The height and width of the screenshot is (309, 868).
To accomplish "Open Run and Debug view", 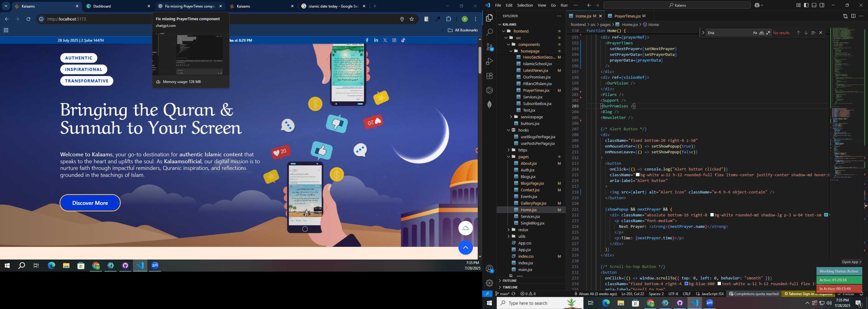I will [x=489, y=61].
